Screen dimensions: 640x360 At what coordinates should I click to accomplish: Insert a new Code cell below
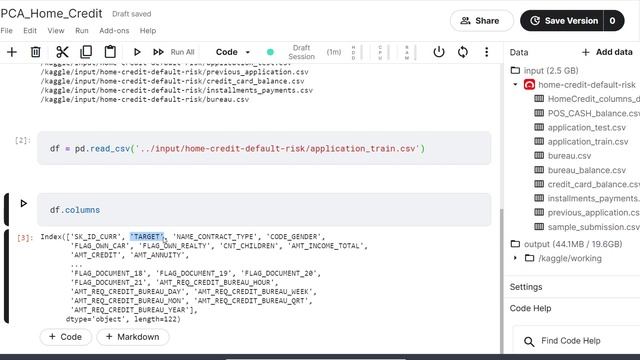pos(65,337)
